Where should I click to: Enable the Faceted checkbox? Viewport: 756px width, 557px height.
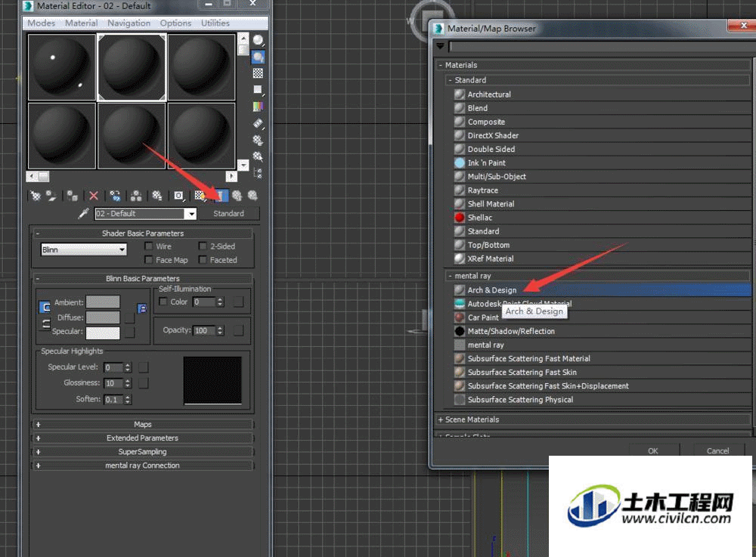tap(203, 260)
